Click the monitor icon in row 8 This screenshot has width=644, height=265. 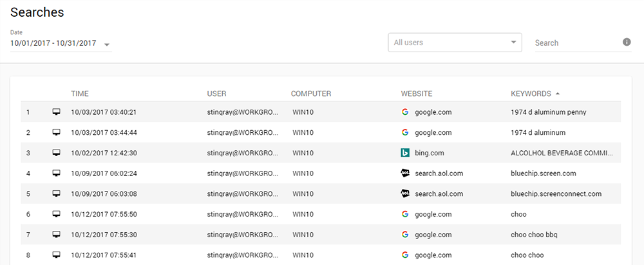click(56, 255)
